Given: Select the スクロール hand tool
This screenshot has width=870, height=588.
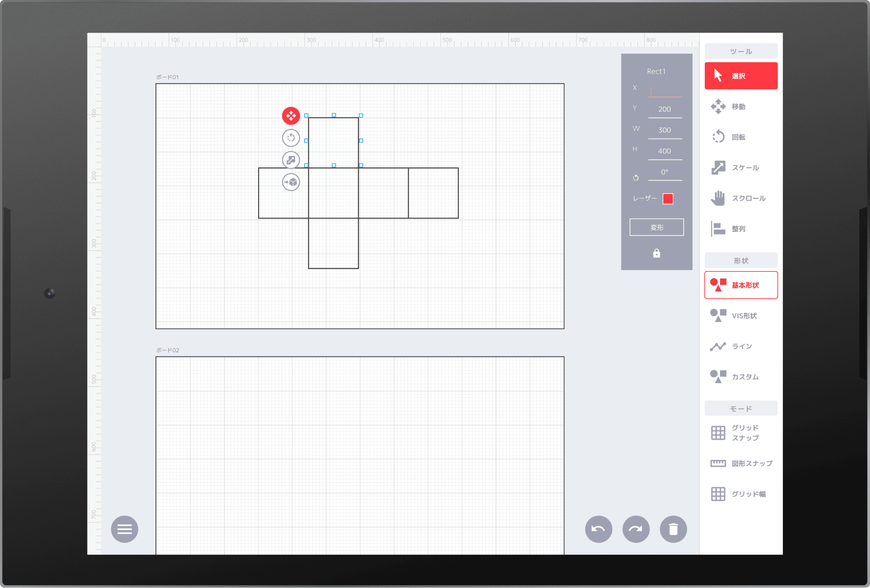Looking at the screenshot, I should pyautogui.click(x=740, y=198).
